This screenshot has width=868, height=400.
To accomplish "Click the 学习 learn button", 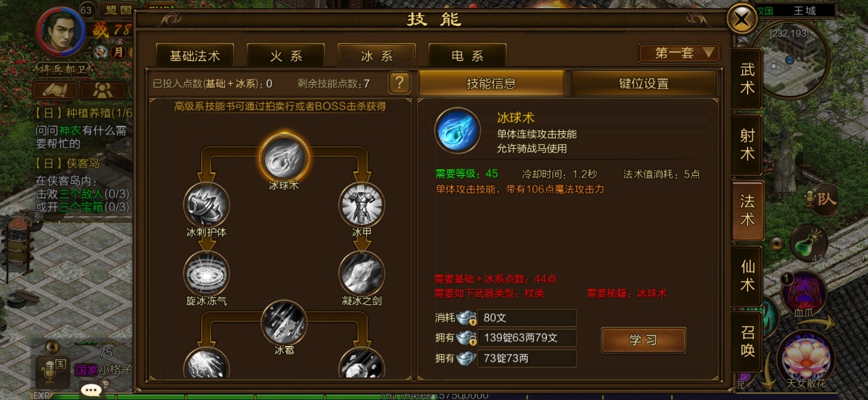I will click(643, 341).
